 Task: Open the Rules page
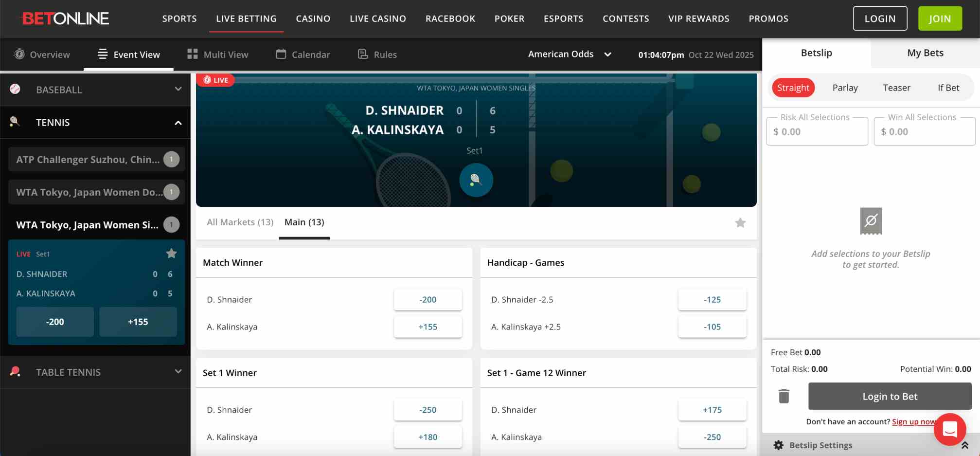(x=377, y=54)
